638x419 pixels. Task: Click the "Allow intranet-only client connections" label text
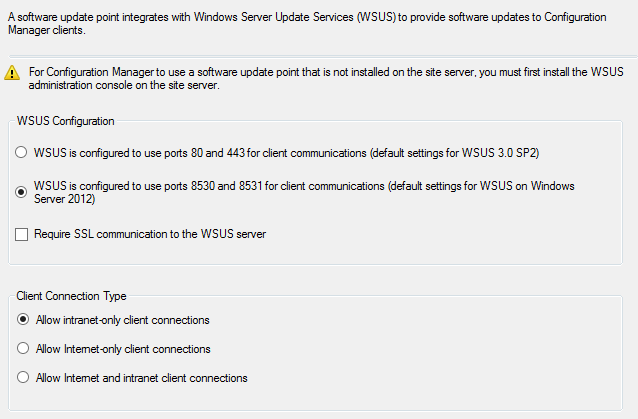[x=122, y=320]
